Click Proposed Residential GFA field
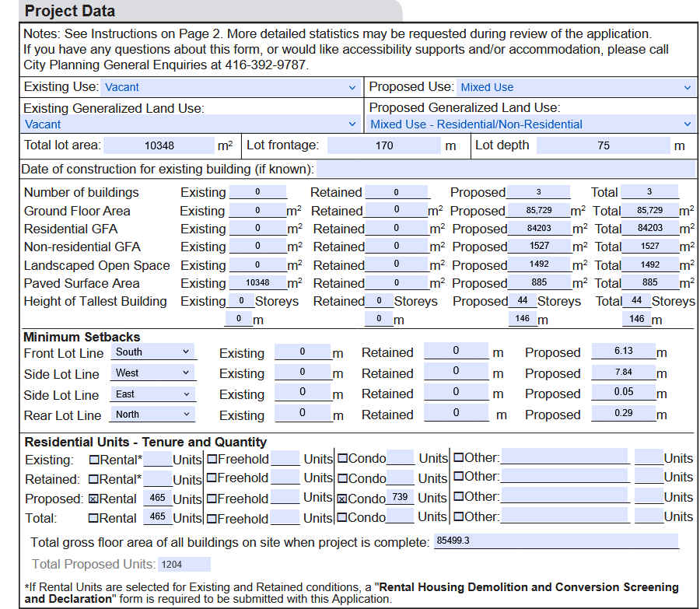 point(538,229)
